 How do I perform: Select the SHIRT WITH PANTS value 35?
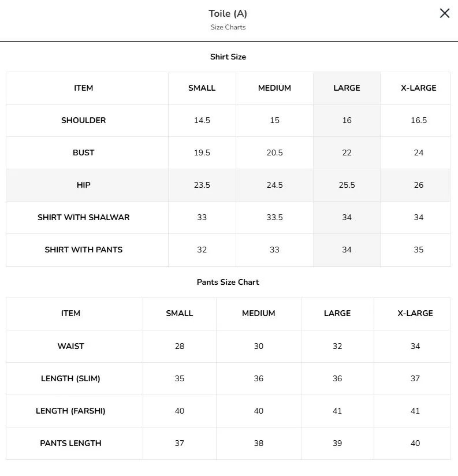point(418,250)
